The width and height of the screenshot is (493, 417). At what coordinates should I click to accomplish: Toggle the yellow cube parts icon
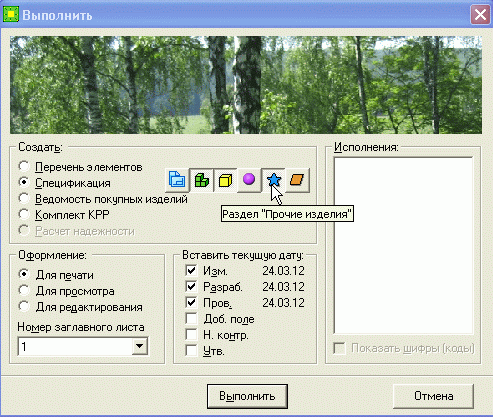pyautogui.click(x=225, y=180)
